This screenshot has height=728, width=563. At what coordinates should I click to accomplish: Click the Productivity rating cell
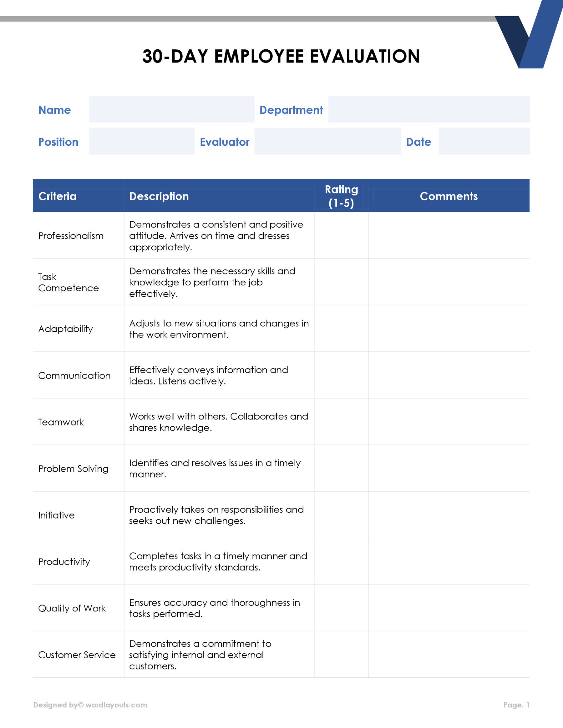(x=341, y=561)
